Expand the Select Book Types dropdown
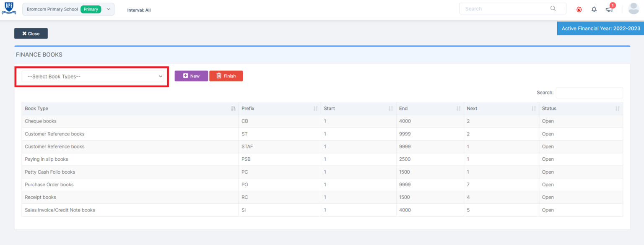The width and height of the screenshot is (644, 245). (x=93, y=76)
